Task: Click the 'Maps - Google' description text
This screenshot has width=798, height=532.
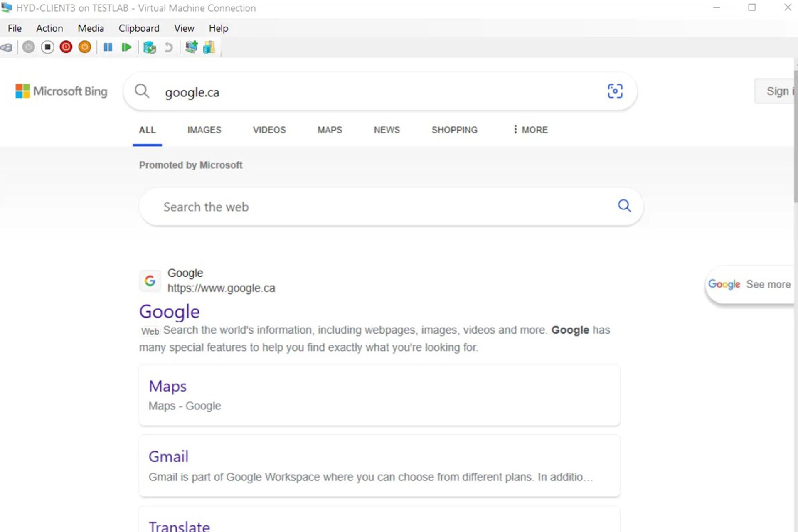Action: point(185,406)
